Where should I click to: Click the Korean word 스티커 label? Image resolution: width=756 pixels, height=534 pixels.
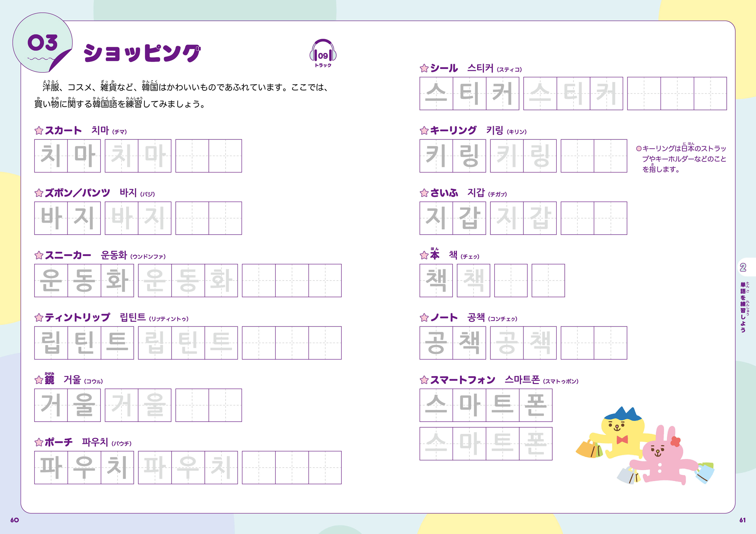click(481, 68)
